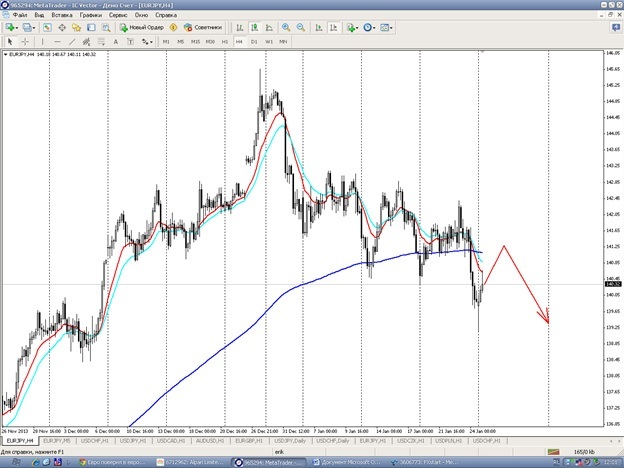Open the Графики menu

point(91,16)
